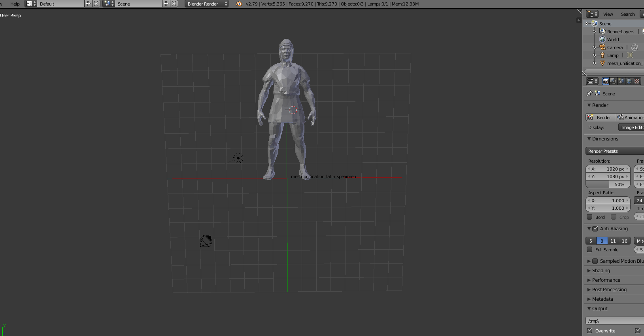Switch to the Render Layers properties tab

[613, 81]
